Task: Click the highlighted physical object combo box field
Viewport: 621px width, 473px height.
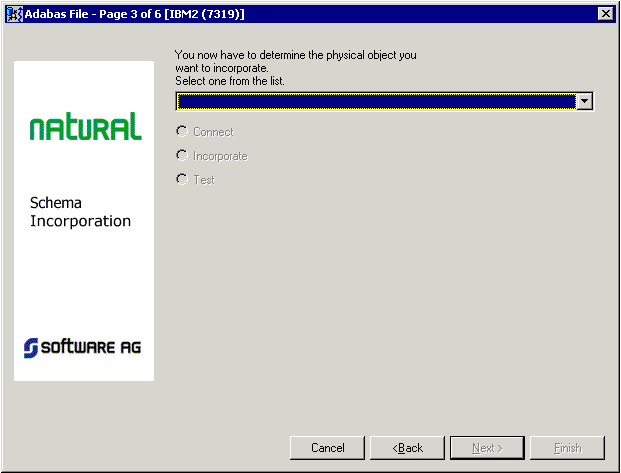Action: coord(375,101)
